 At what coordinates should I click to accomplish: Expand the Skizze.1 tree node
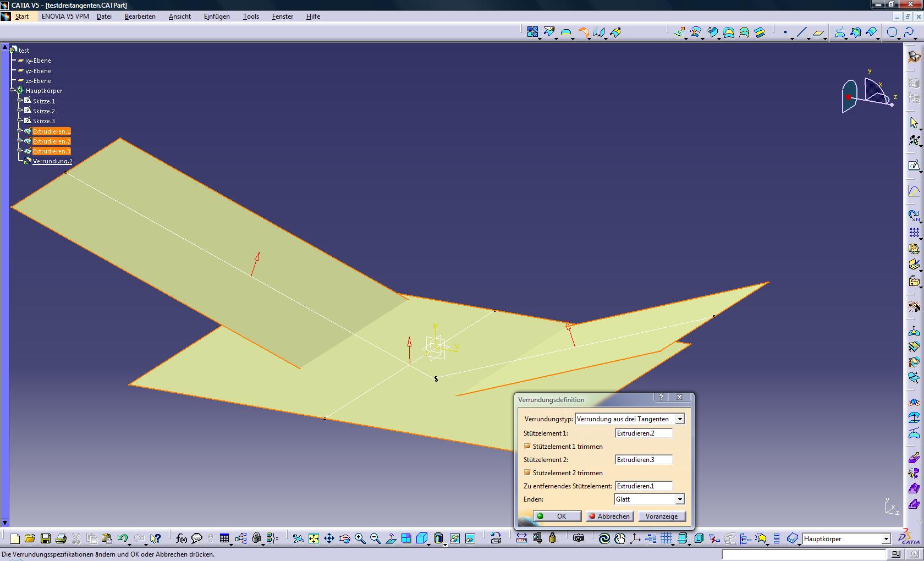tap(20, 101)
